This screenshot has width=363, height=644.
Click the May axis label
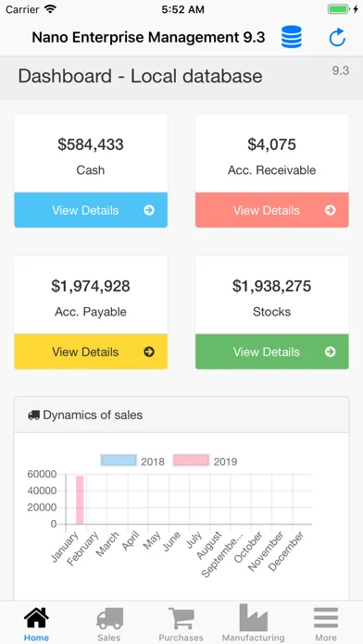pyautogui.click(x=153, y=540)
